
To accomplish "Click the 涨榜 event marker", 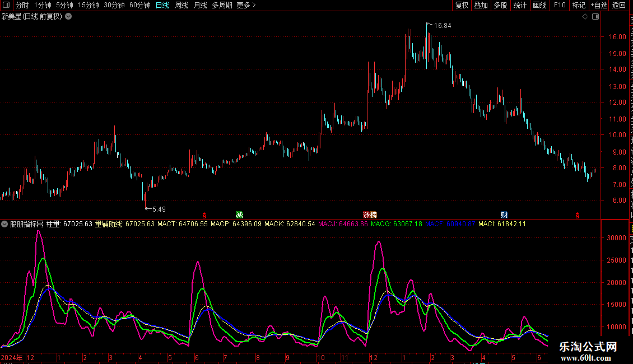I will tap(370, 214).
